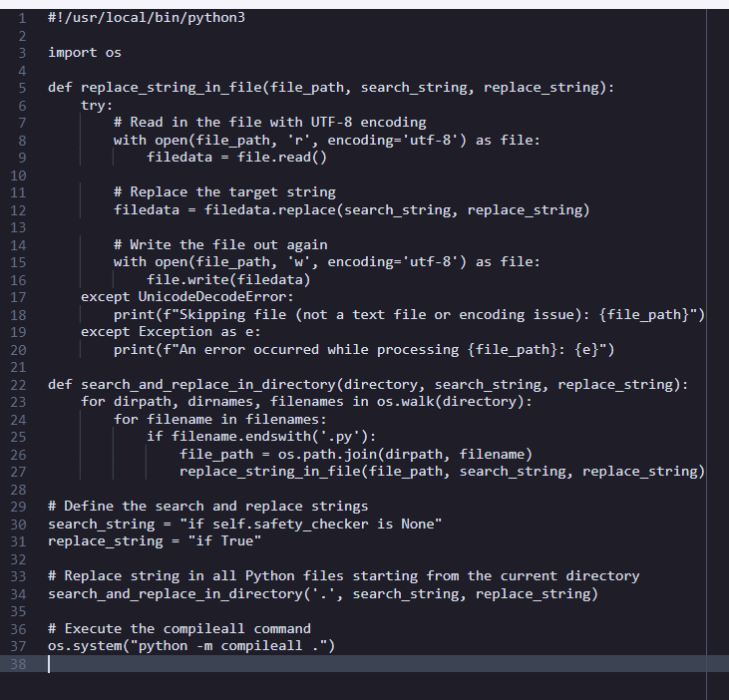
Task: Click 'file.write(filedata)' line
Action: coord(228,280)
